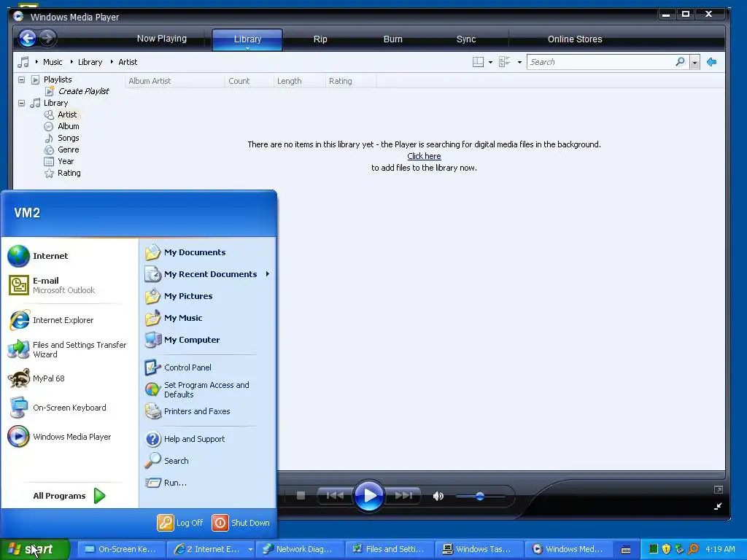Viewport: 747px width, 560px height.
Task: Click the Length column header
Action: pyautogui.click(x=300, y=81)
